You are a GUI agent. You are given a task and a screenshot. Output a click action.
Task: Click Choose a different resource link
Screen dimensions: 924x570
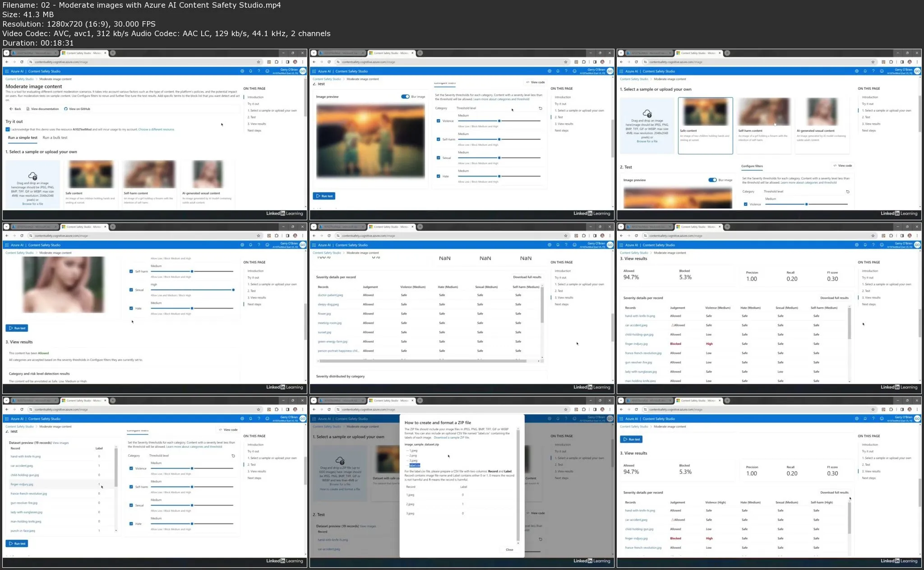coord(156,130)
